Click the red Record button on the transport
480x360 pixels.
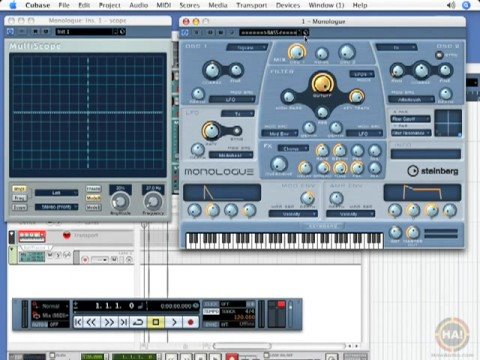pyautogui.click(x=191, y=322)
